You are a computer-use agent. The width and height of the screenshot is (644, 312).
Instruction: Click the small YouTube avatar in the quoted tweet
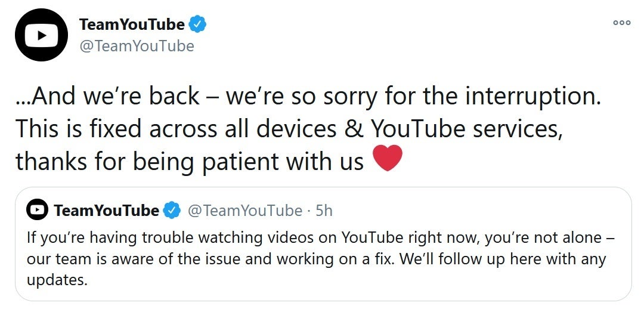tap(38, 210)
